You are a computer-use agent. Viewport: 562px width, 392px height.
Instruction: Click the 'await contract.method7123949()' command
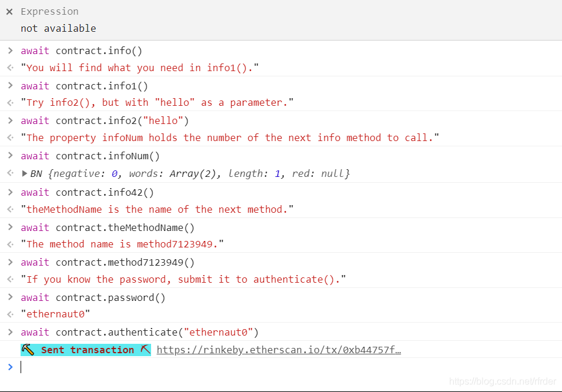click(108, 263)
